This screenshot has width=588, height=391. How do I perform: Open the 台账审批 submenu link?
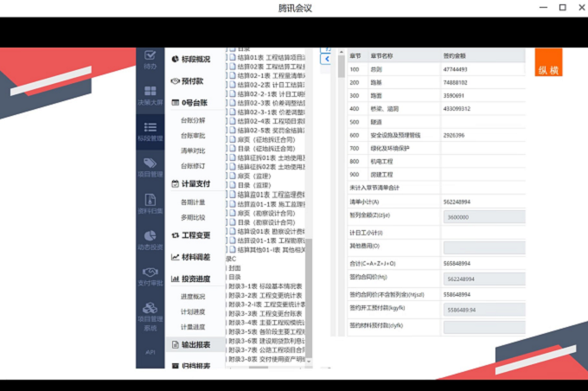click(193, 136)
